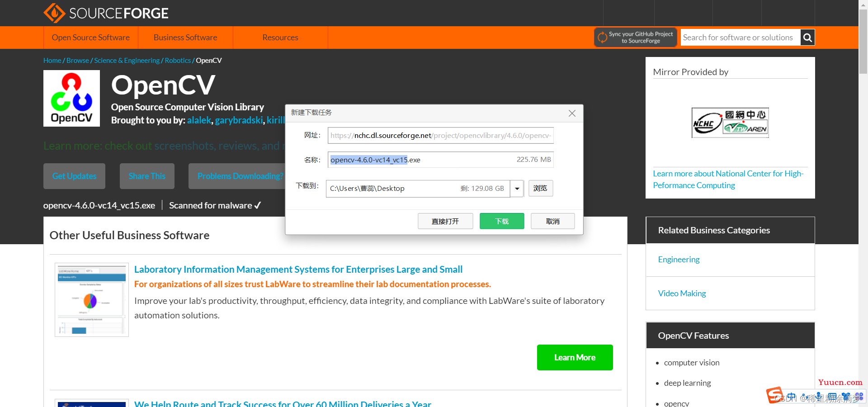Close the new download task dialog

coord(572,113)
